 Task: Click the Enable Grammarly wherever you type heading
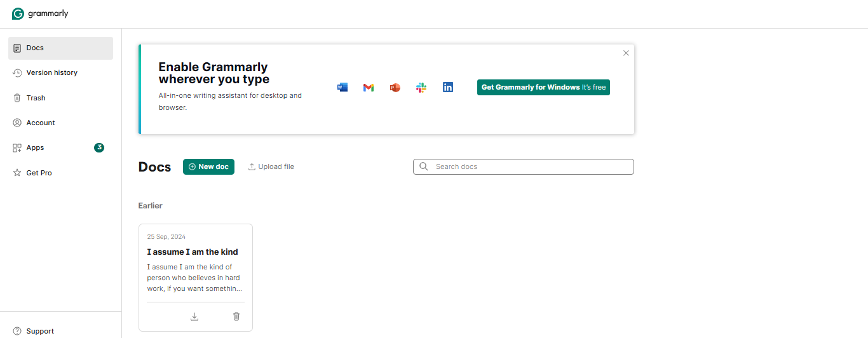(214, 73)
